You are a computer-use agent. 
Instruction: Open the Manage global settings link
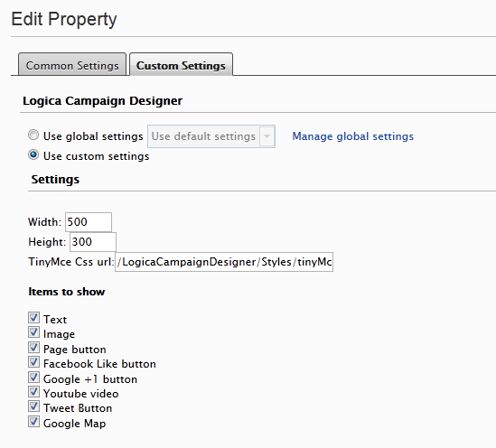pos(352,136)
